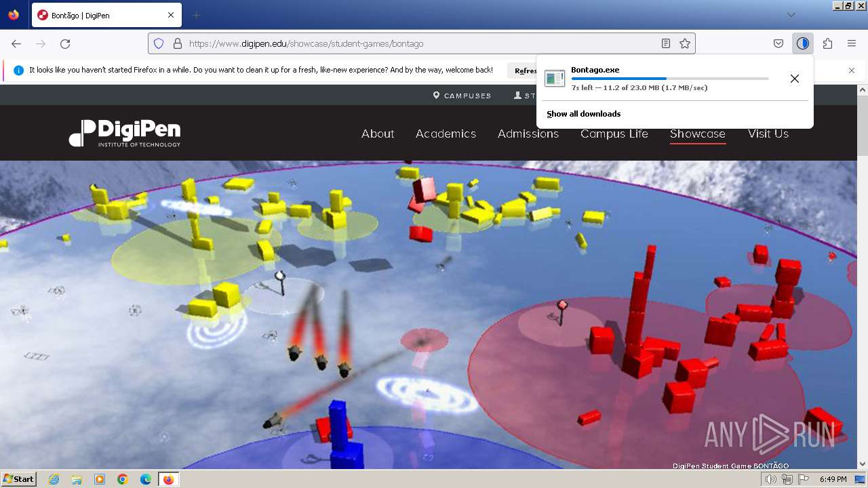
Task: Cancel the Bontago.exe download
Action: [795, 79]
